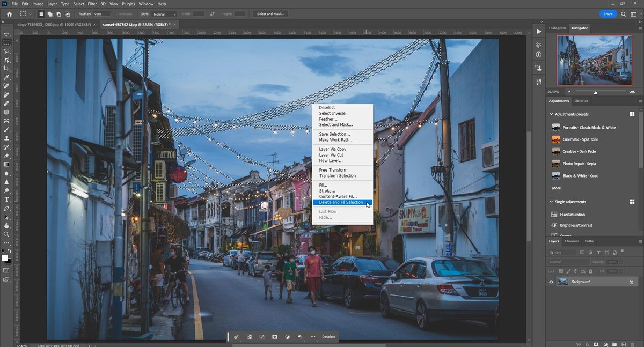Open the Properties panel sliders icon
The width and height of the screenshot is (644, 347).
539,45
